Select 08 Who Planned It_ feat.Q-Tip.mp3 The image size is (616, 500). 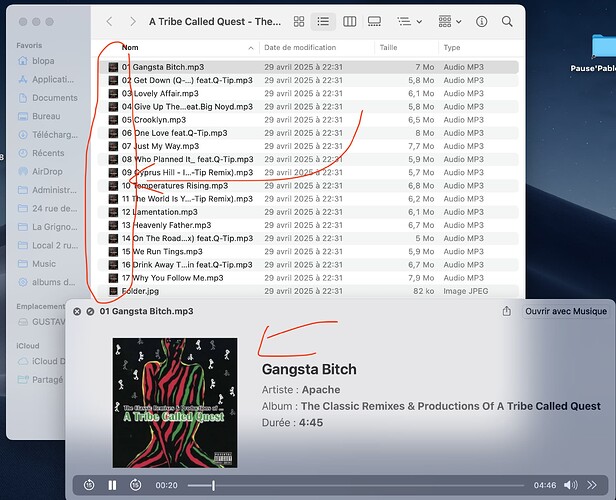pos(308,159)
